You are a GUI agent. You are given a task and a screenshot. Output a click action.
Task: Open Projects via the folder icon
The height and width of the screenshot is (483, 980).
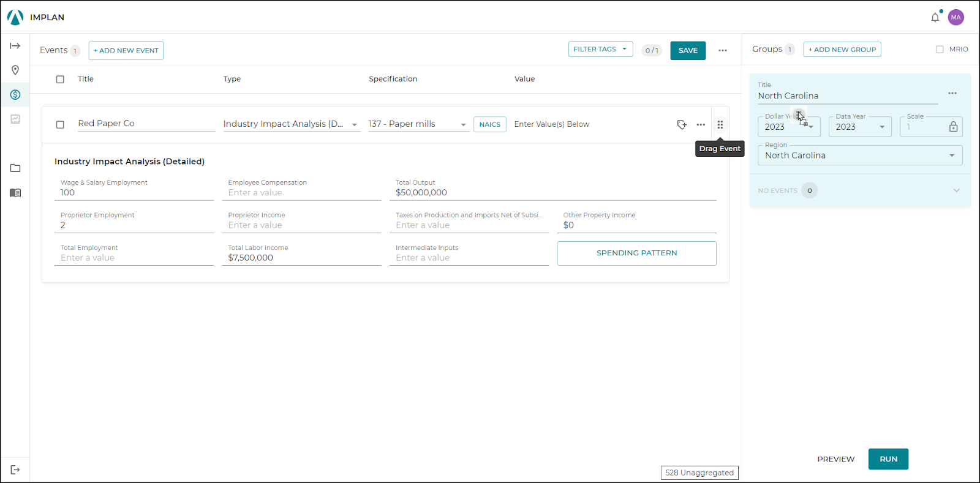(x=15, y=168)
